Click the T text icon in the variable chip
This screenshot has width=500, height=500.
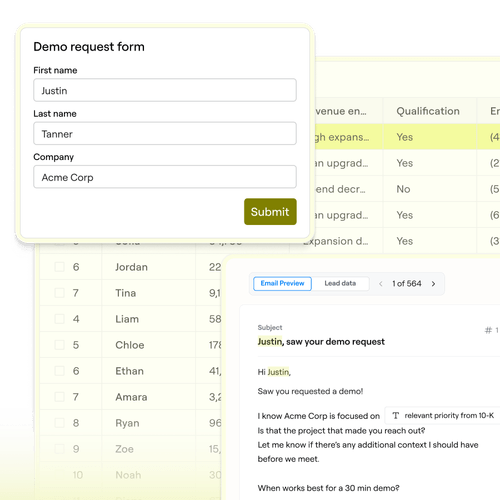tap(396, 415)
